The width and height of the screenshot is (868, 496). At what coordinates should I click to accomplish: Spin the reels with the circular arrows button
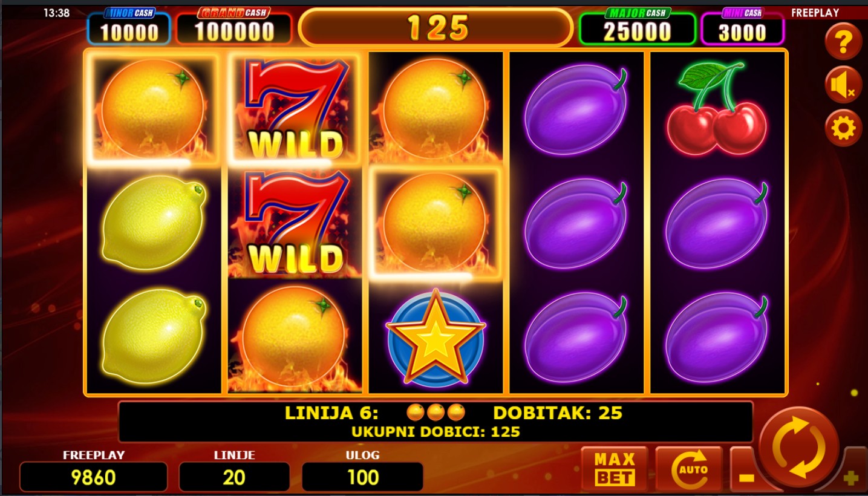(799, 448)
